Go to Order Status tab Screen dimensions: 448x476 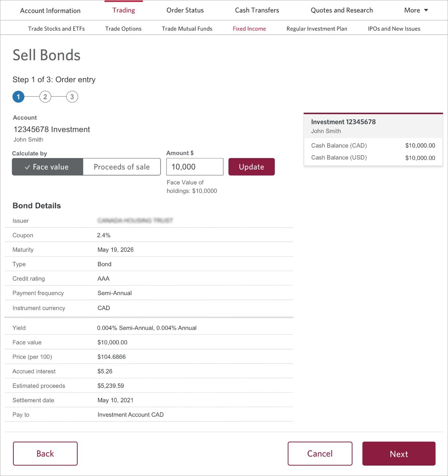[x=185, y=10]
